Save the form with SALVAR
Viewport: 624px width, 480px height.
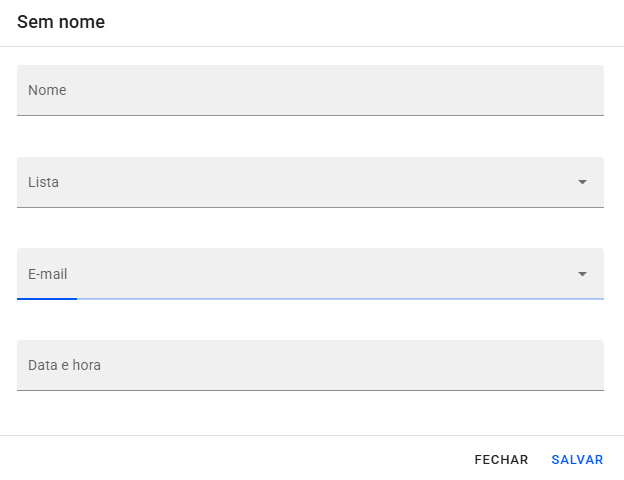577,460
